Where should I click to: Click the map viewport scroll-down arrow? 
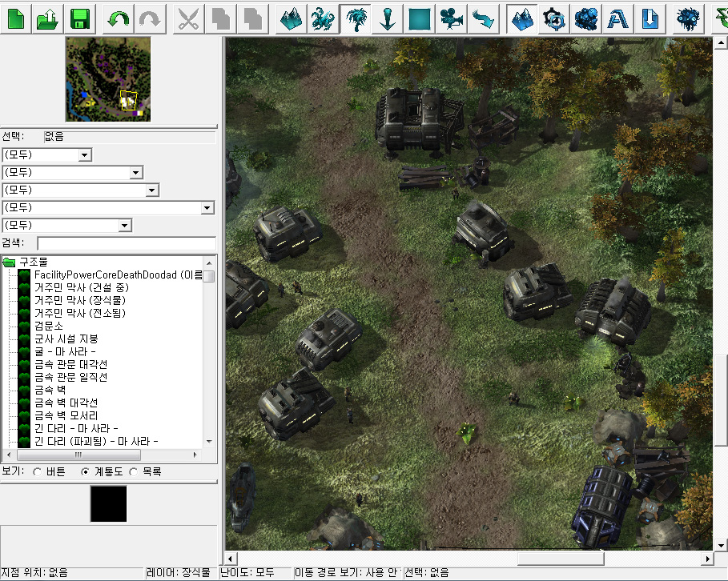tap(720, 545)
